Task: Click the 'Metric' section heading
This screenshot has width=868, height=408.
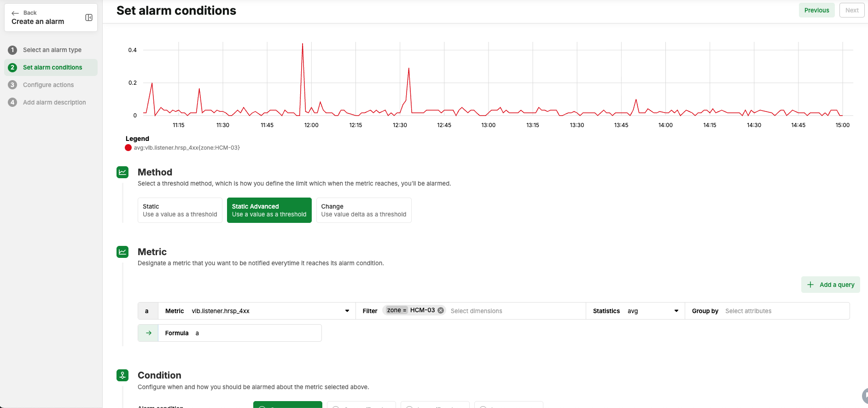Action: (152, 252)
